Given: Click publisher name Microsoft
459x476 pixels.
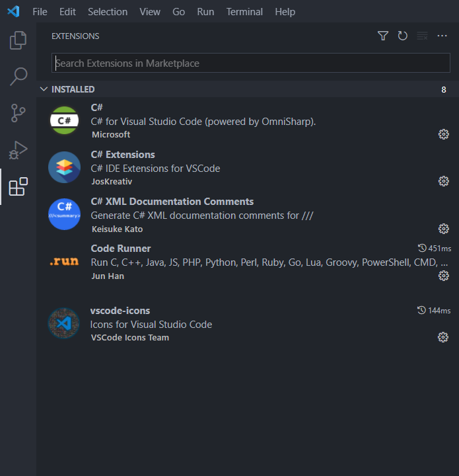Looking at the screenshot, I should click(111, 134).
